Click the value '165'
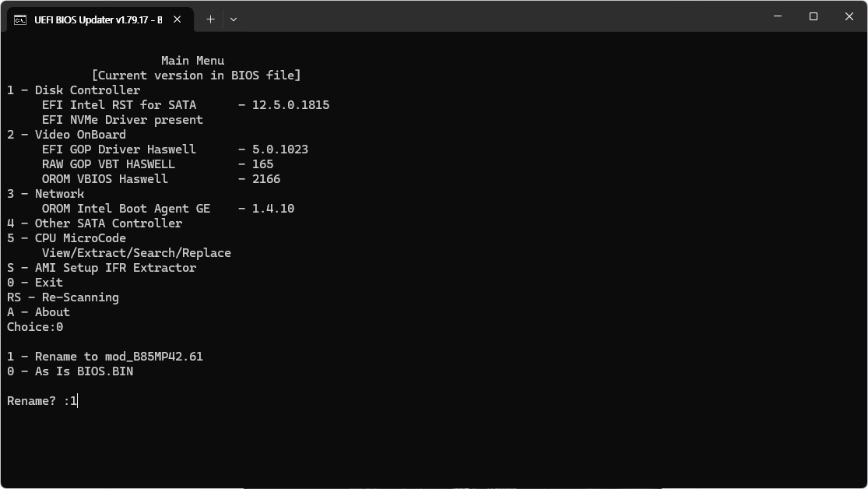Screen dimensions: 868x489 [x=262, y=164]
